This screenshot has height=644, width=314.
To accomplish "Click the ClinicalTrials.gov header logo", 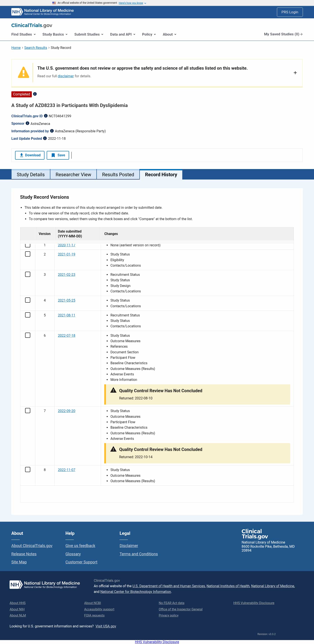I will pos(32,25).
